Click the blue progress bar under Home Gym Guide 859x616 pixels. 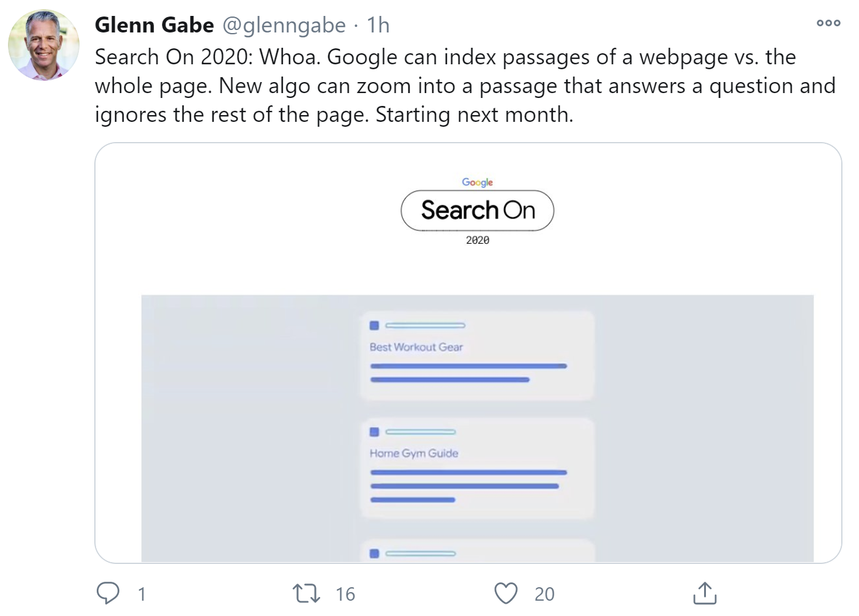click(469, 472)
